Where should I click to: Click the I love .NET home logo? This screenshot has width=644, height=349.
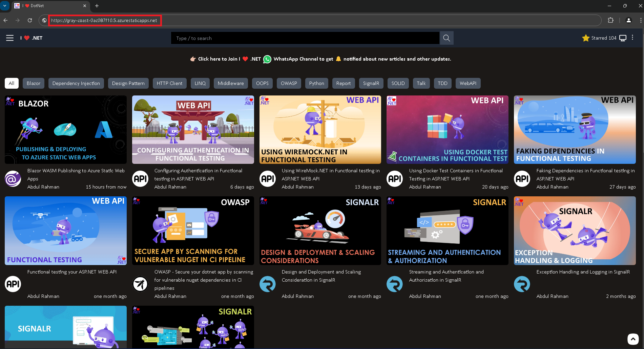click(x=31, y=38)
